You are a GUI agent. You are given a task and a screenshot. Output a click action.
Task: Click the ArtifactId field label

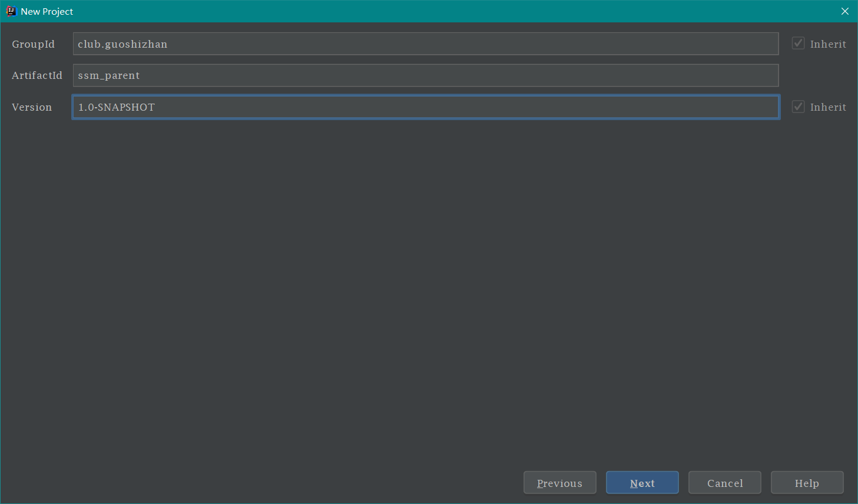point(37,75)
